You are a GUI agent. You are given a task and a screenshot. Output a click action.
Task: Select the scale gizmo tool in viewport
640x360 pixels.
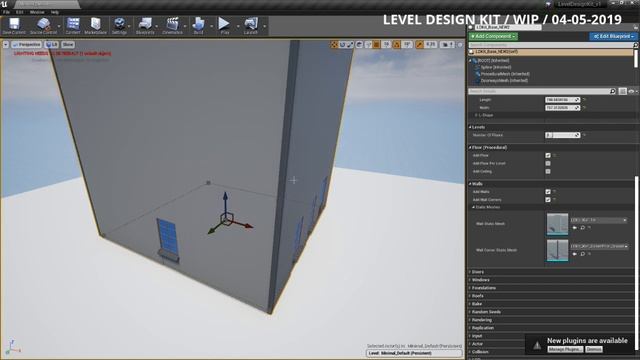coord(350,44)
